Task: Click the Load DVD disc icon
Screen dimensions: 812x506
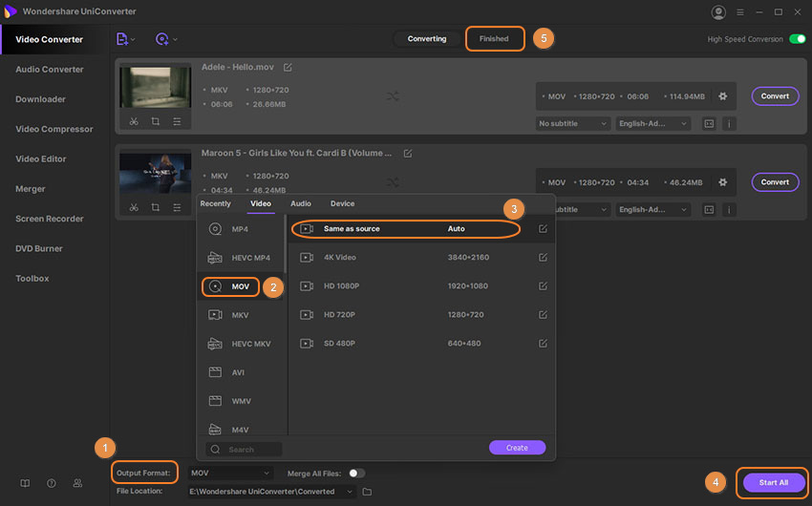Action: [162, 39]
